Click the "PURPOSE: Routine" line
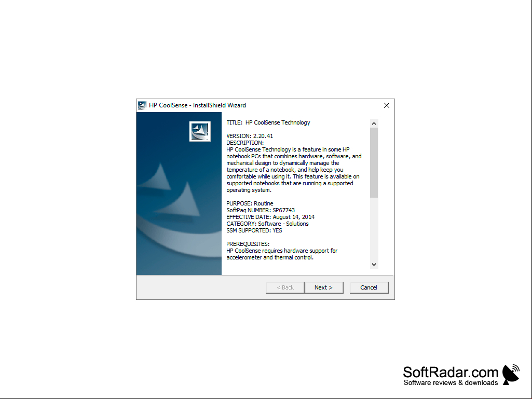 click(249, 203)
